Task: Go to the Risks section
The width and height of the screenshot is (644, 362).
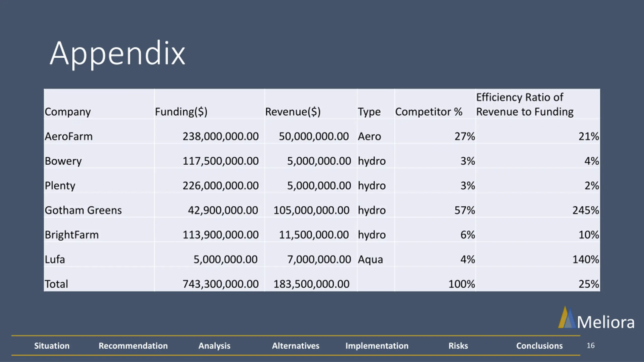Action: (458, 346)
